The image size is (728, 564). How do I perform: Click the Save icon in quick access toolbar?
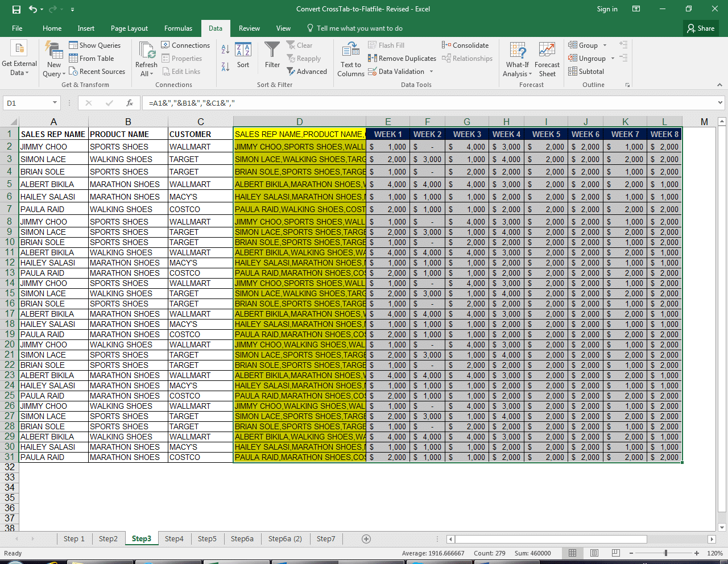(x=16, y=9)
